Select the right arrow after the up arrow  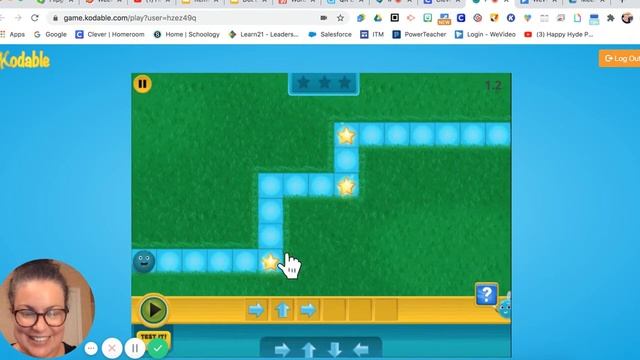[308, 310]
